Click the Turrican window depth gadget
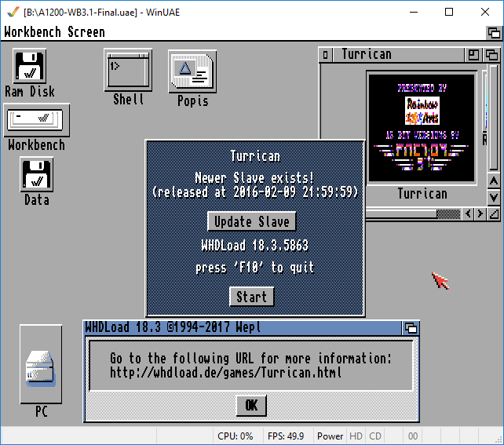The height and width of the screenshot is (445, 504). [x=492, y=55]
